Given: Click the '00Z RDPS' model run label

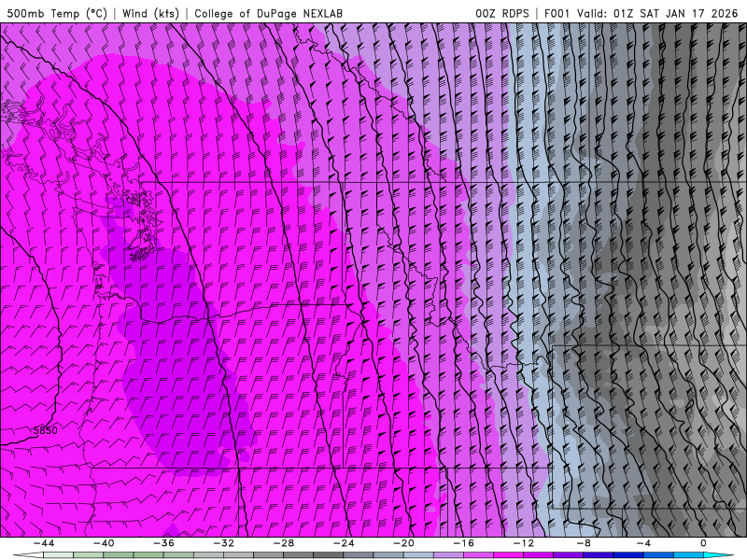Looking at the screenshot, I should click(502, 14).
